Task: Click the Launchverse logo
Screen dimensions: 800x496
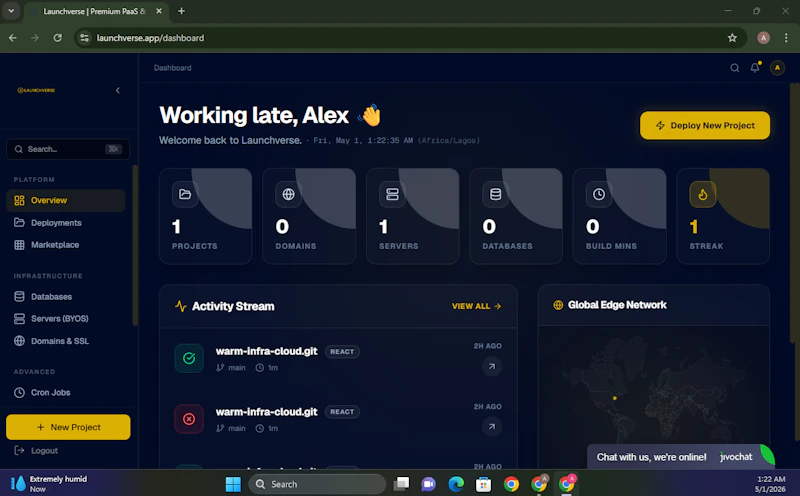Action: [x=36, y=90]
